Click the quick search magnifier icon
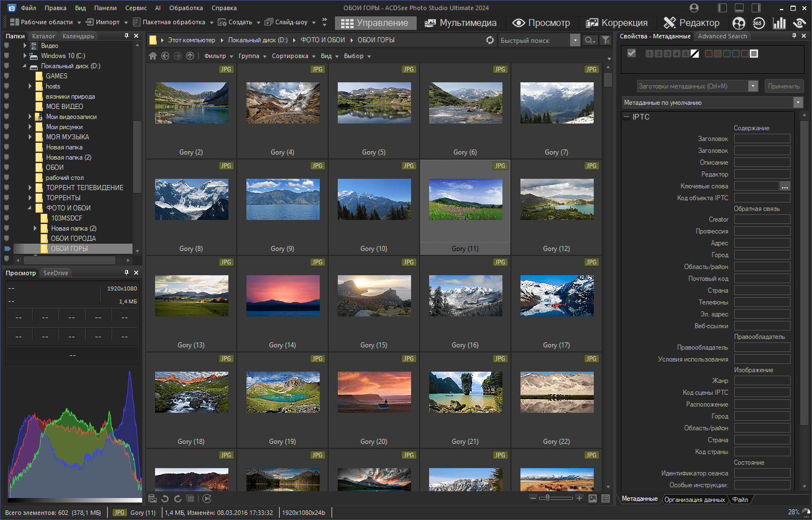This screenshot has width=812, height=520. 589,40
